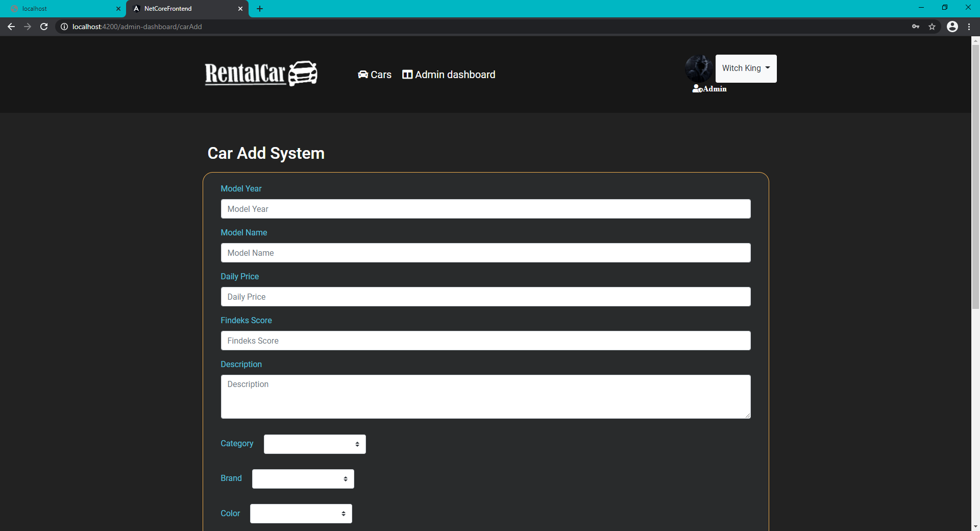Click the Color label

pos(230,514)
